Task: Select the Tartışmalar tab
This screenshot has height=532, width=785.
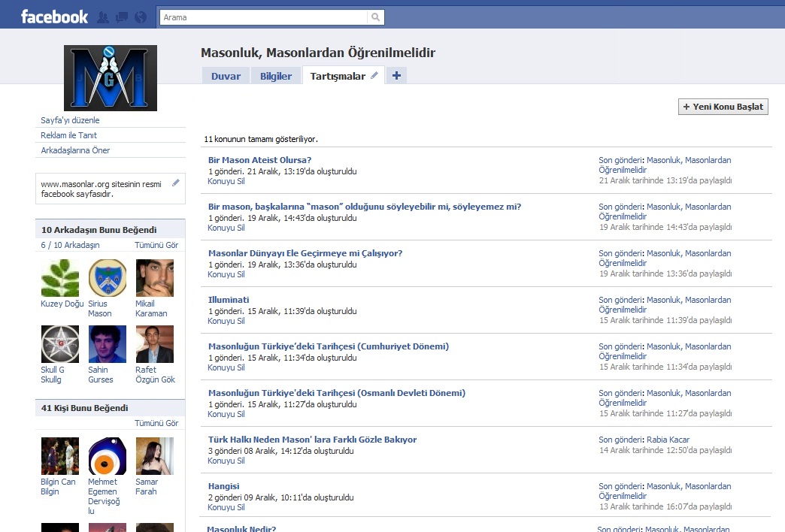Action: (x=338, y=76)
